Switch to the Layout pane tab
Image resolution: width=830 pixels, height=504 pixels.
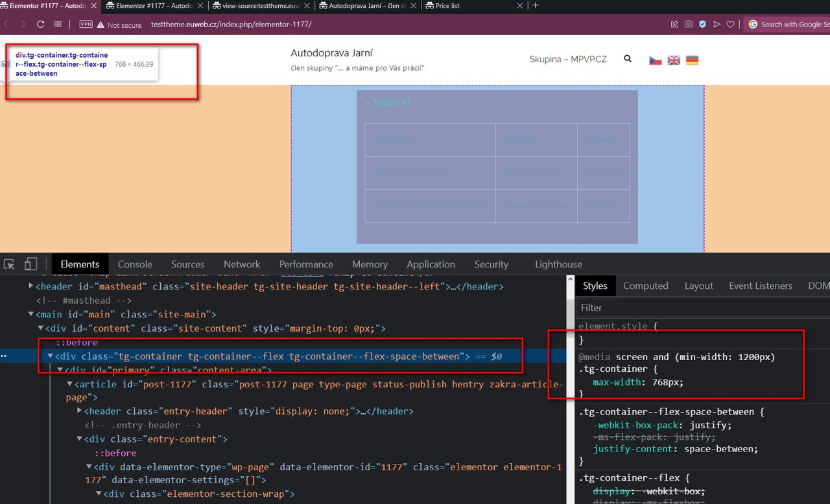coord(698,286)
